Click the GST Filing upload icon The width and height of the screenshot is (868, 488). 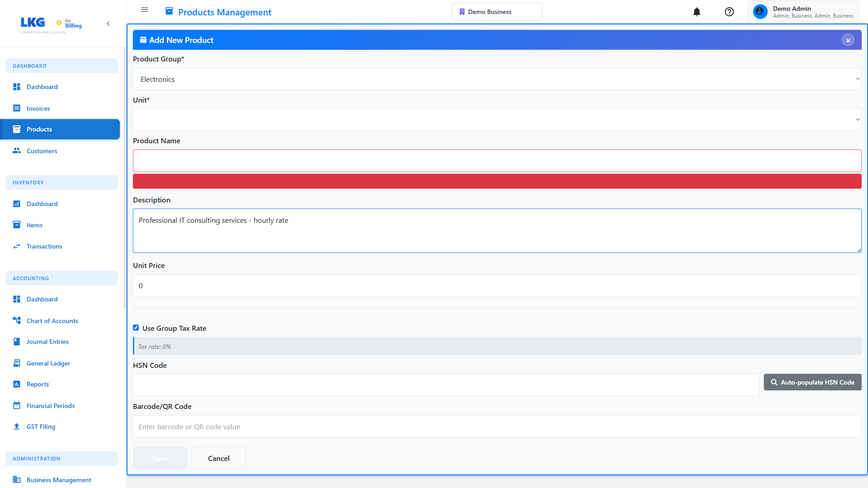(17, 427)
